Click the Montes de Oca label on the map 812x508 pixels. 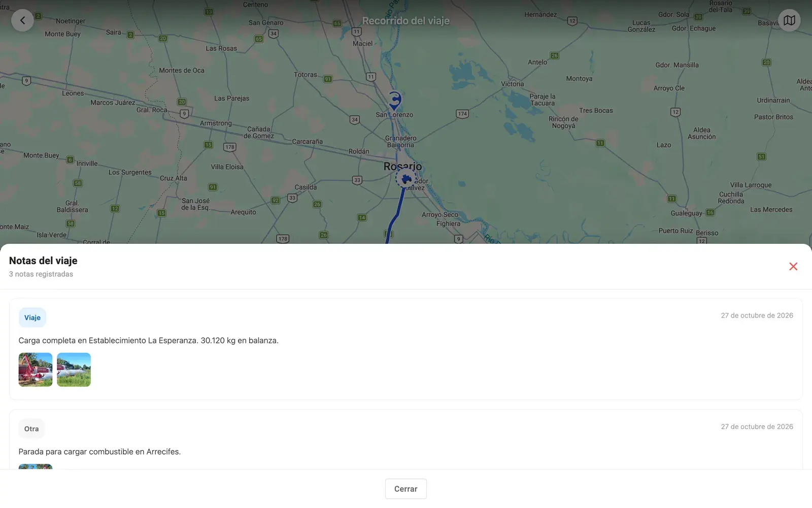pyautogui.click(x=182, y=71)
